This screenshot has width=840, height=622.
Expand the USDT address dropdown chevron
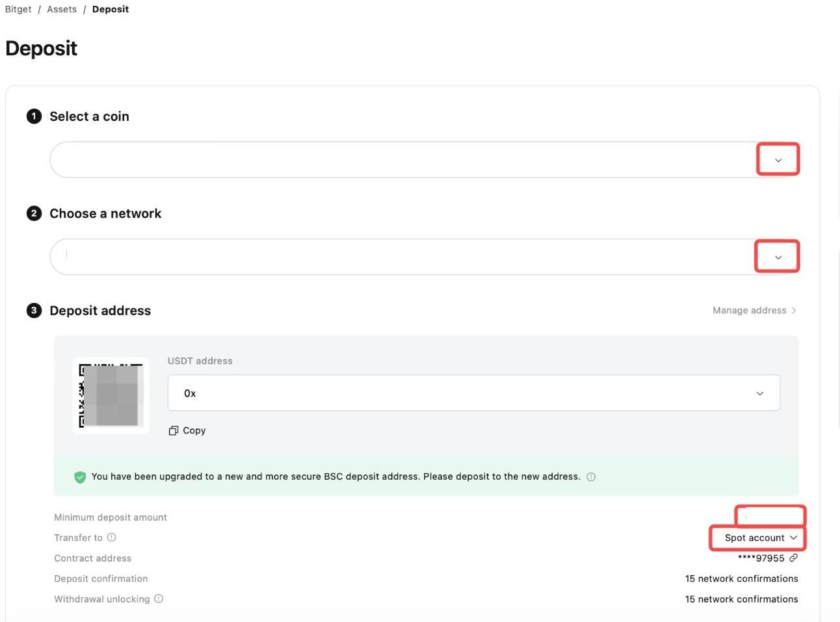tap(759, 393)
